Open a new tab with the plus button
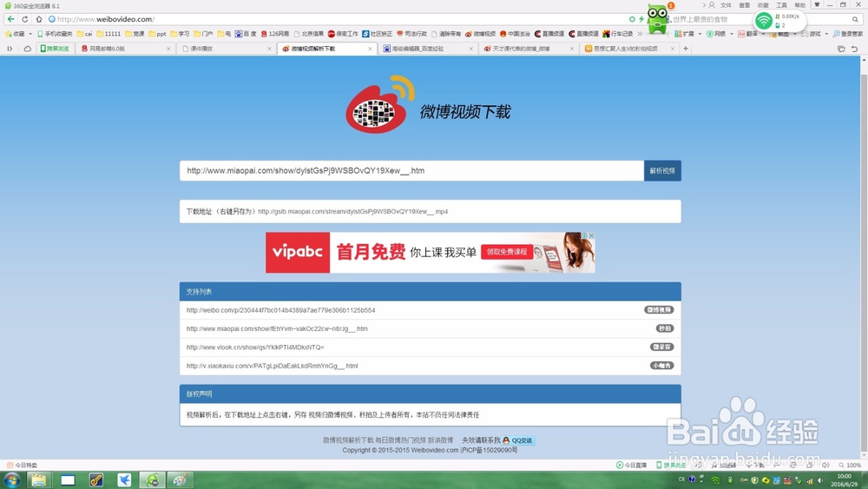The width and height of the screenshot is (868, 489). (x=686, y=49)
